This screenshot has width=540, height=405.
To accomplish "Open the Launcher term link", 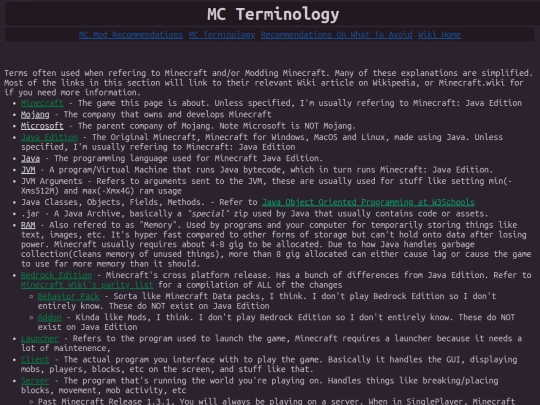I will click(40, 339).
